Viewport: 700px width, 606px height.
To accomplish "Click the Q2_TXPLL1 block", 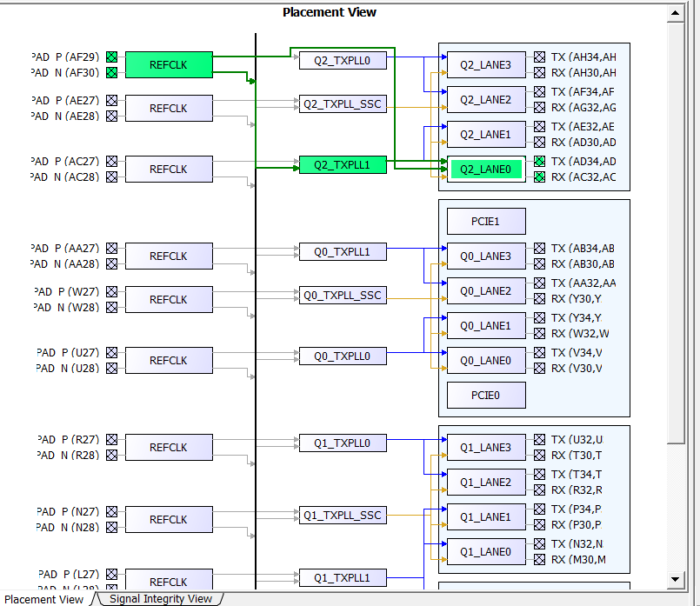I will pyautogui.click(x=343, y=165).
